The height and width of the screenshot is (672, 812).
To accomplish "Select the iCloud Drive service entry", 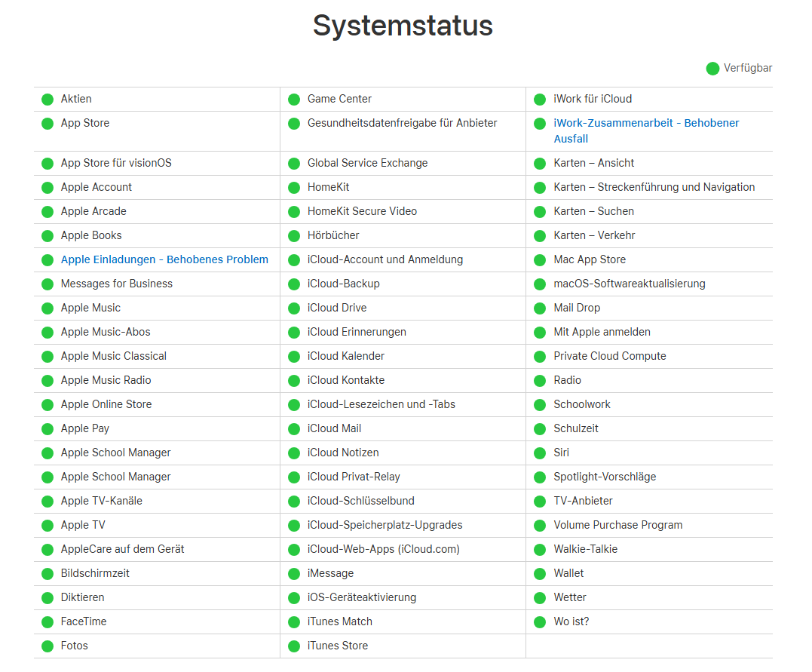I will pos(337,308).
